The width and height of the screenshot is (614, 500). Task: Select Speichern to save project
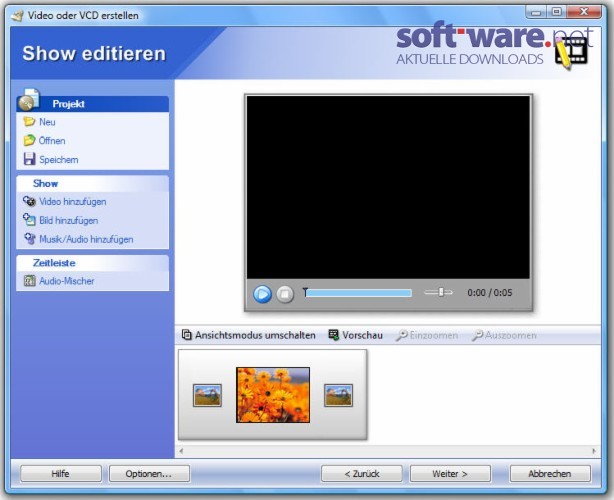click(x=59, y=160)
